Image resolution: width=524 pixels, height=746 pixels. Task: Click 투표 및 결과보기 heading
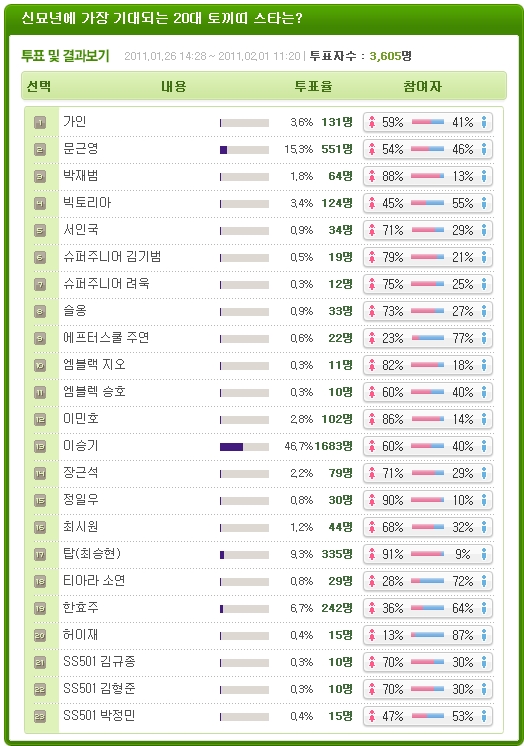click(66, 56)
